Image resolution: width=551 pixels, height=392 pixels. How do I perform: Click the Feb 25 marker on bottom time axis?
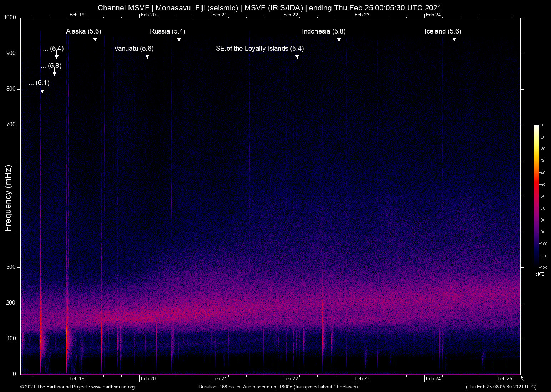pyautogui.click(x=505, y=378)
